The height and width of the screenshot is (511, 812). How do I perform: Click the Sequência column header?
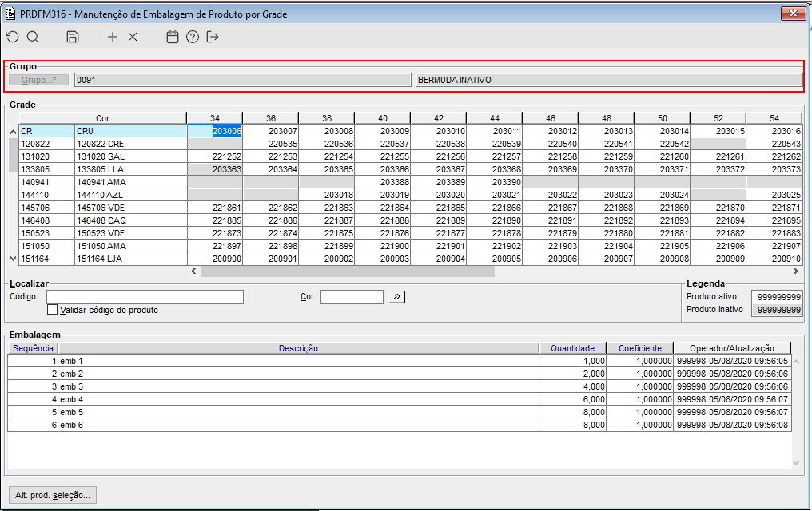(33, 348)
